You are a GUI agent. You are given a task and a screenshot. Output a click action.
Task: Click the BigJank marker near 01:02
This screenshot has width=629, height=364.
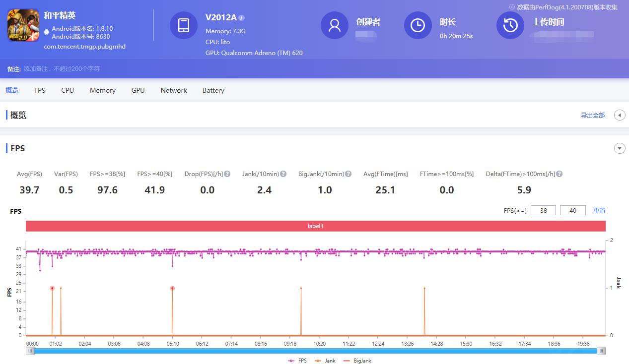point(52,288)
